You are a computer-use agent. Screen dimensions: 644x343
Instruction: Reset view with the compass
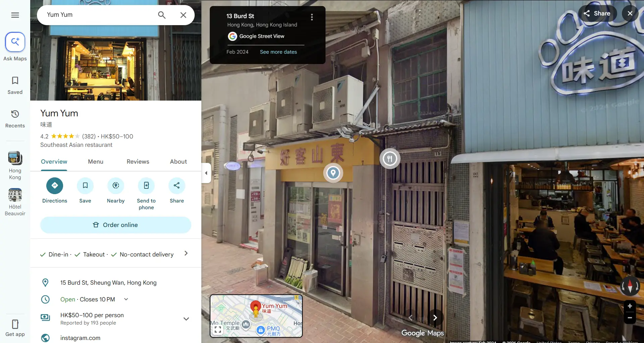tap(630, 286)
